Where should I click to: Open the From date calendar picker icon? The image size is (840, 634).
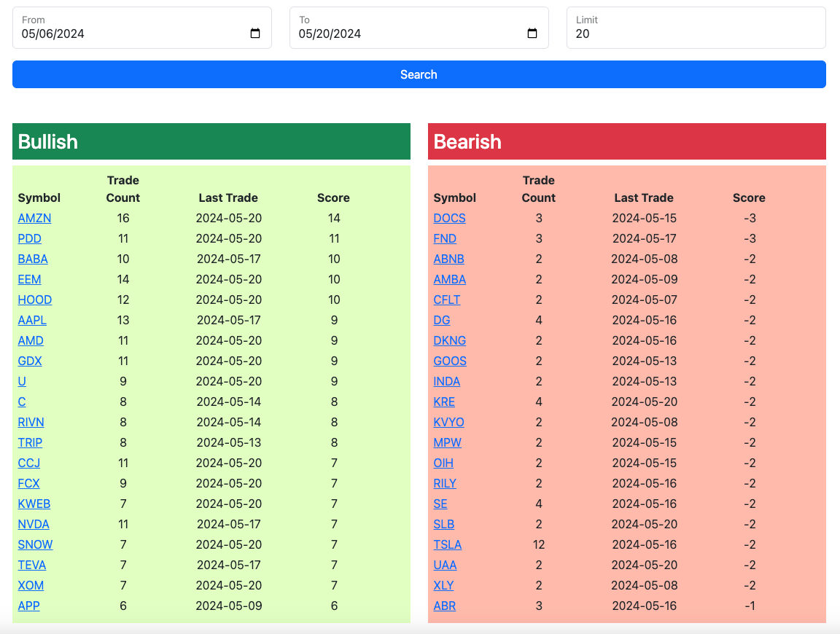[255, 34]
